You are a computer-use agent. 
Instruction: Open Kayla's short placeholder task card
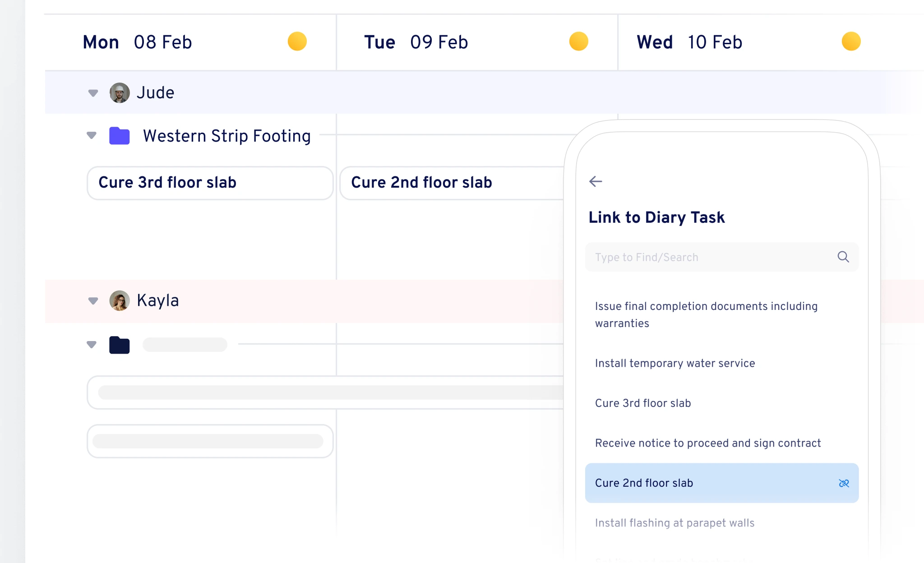pyautogui.click(x=210, y=441)
